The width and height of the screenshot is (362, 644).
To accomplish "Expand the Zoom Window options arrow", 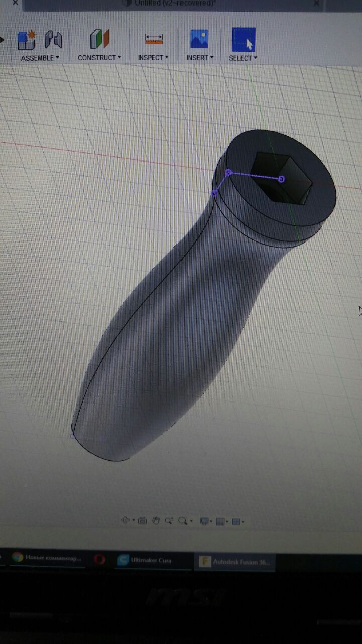I will click(x=191, y=522).
